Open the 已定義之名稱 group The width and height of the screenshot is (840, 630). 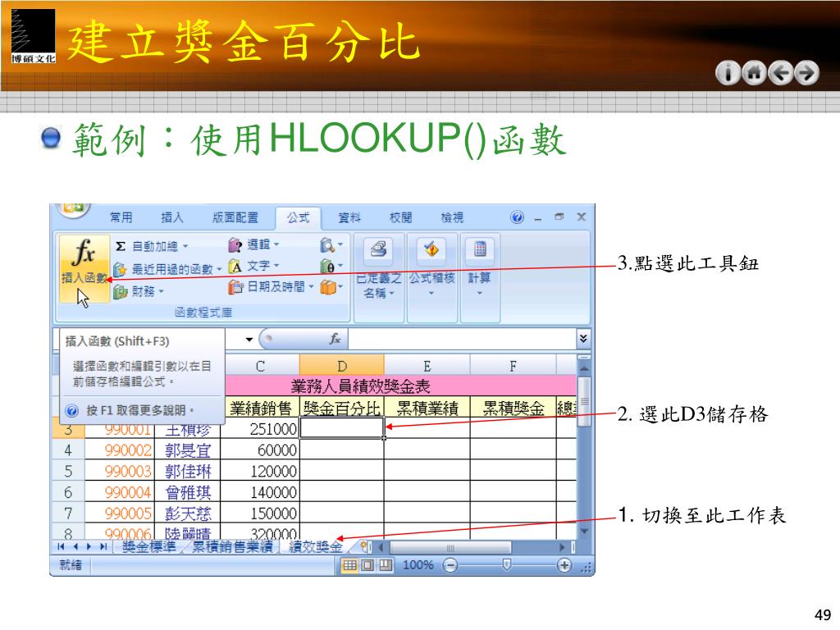(379, 277)
